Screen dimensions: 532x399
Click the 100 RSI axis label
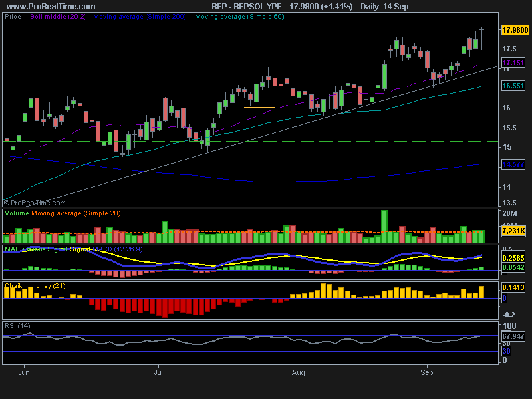pyautogui.click(x=509, y=326)
